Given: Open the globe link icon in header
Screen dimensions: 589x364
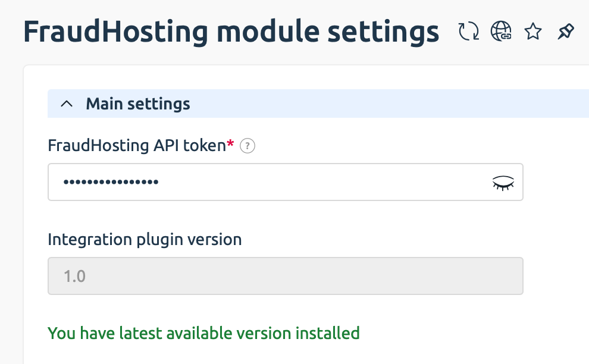Looking at the screenshot, I should tap(501, 31).
